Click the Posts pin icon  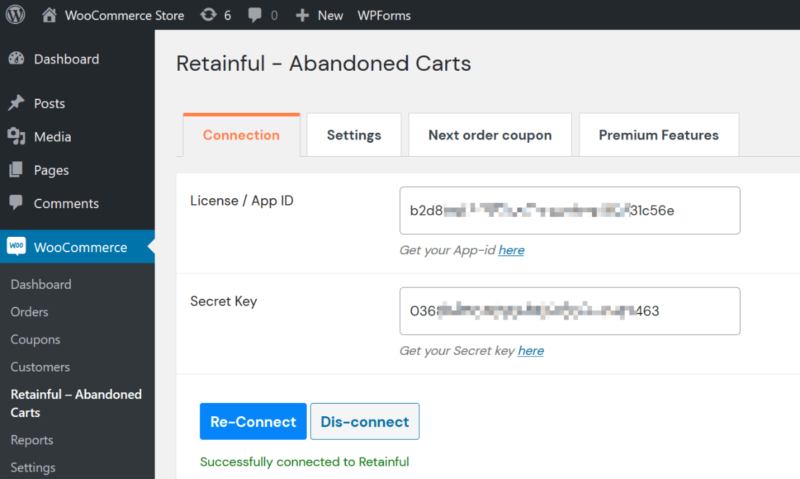[x=16, y=103]
